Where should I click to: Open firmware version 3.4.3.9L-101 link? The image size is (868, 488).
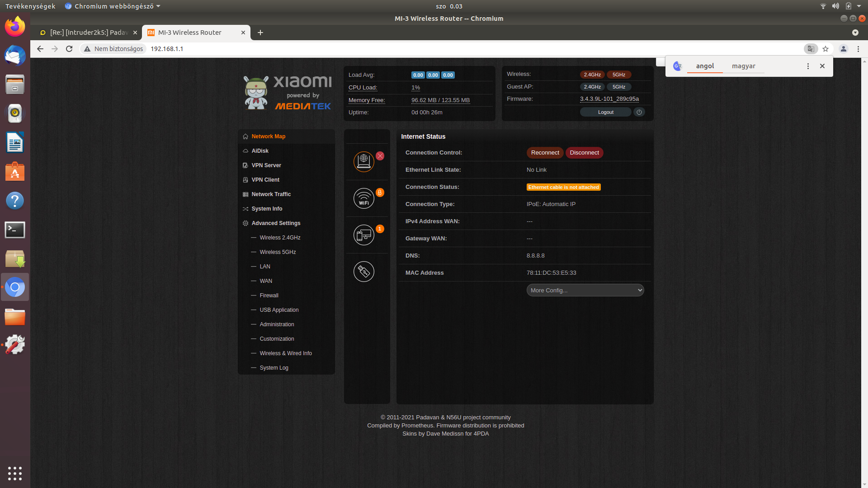click(609, 99)
